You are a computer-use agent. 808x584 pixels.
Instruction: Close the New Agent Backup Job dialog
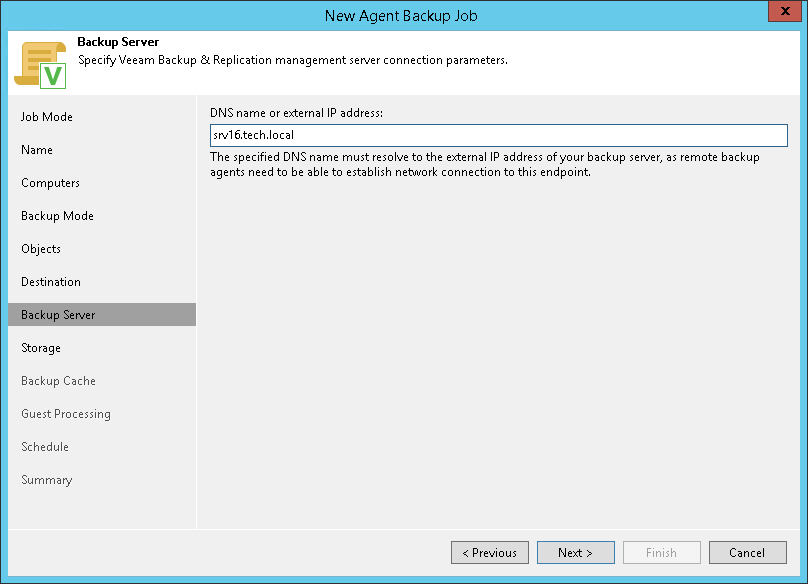(782, 14)
